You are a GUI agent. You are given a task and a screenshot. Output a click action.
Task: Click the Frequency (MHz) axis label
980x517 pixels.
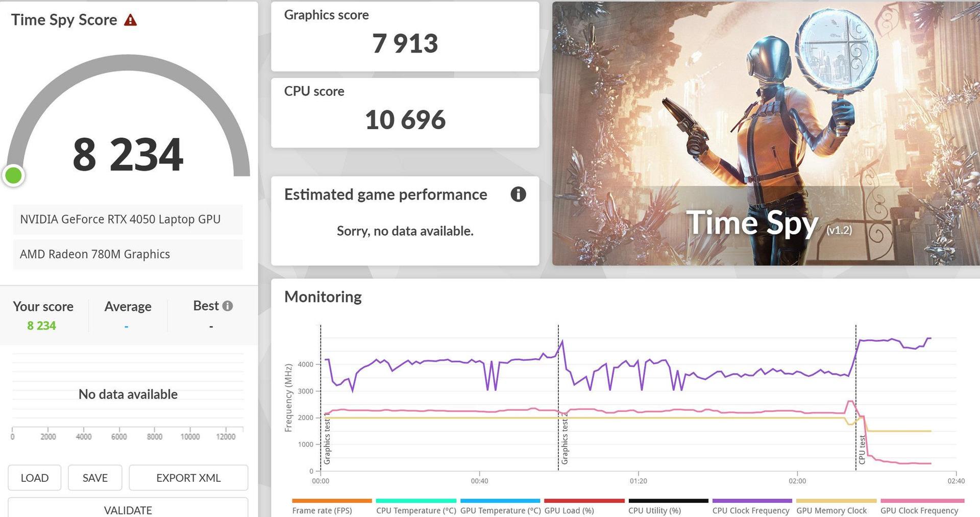288,398
